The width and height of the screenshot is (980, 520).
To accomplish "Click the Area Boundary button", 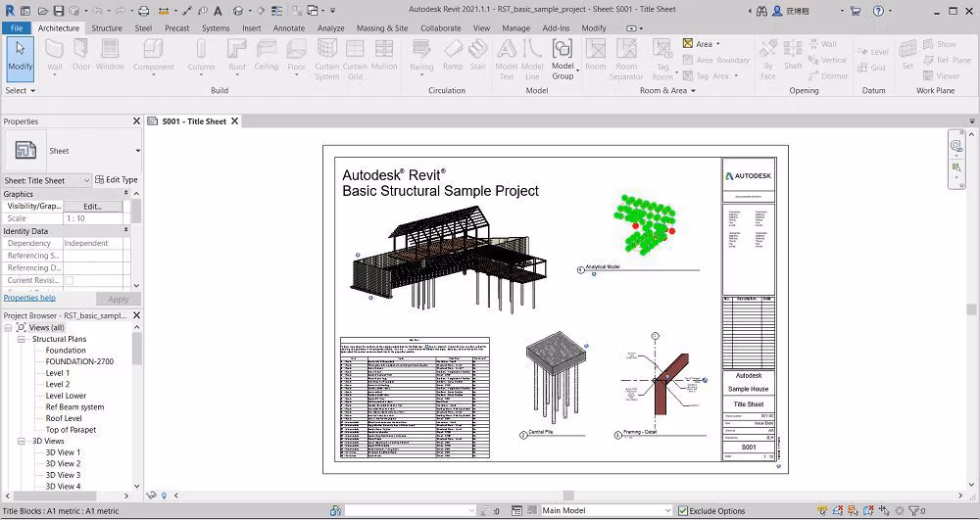I will pyautogui.click(x=716, y=60).
